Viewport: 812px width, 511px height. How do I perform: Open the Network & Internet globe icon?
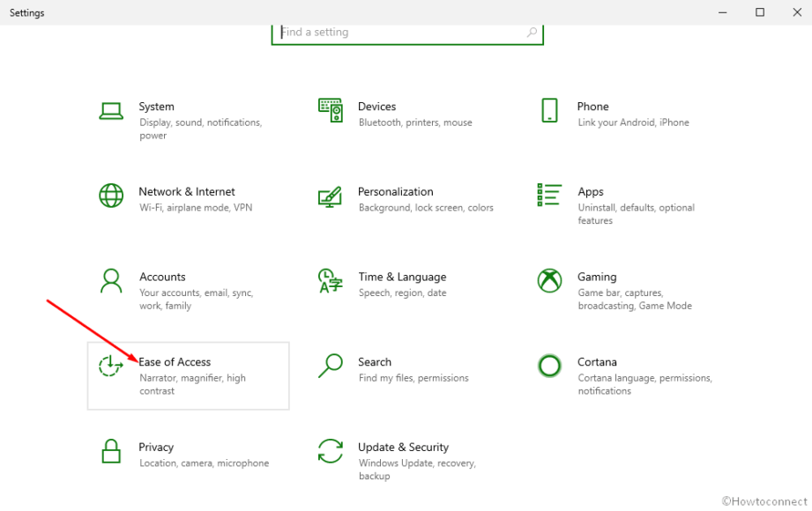pos(111,196)
